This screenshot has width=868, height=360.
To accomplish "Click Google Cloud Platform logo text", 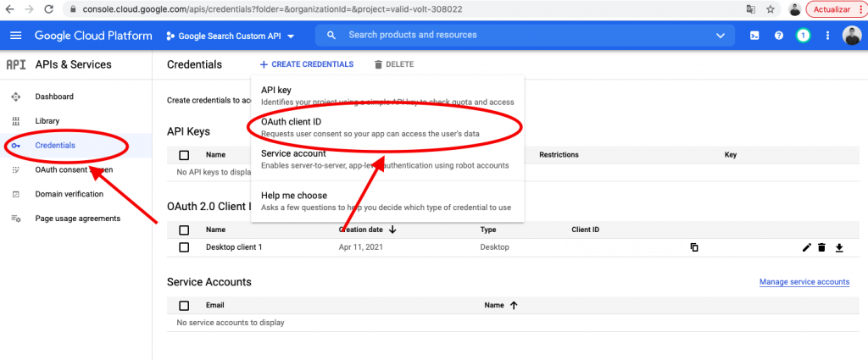I will coord(93,36).
